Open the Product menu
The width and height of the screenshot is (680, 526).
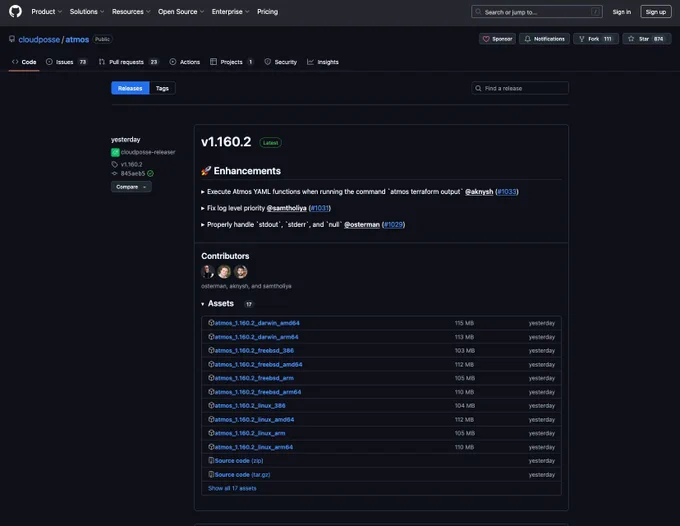tap(46, 12)
